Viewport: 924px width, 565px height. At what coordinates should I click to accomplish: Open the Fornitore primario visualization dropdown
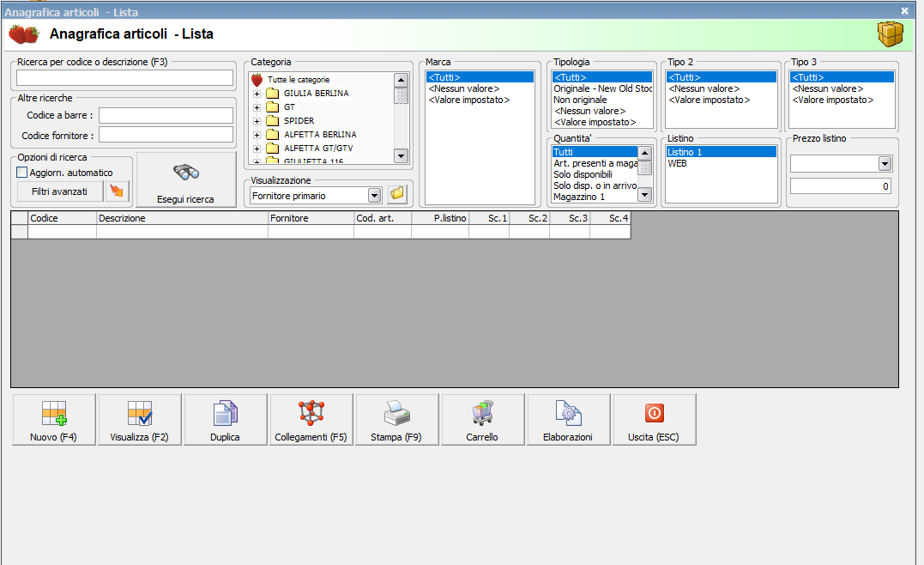tap(374, 195)
